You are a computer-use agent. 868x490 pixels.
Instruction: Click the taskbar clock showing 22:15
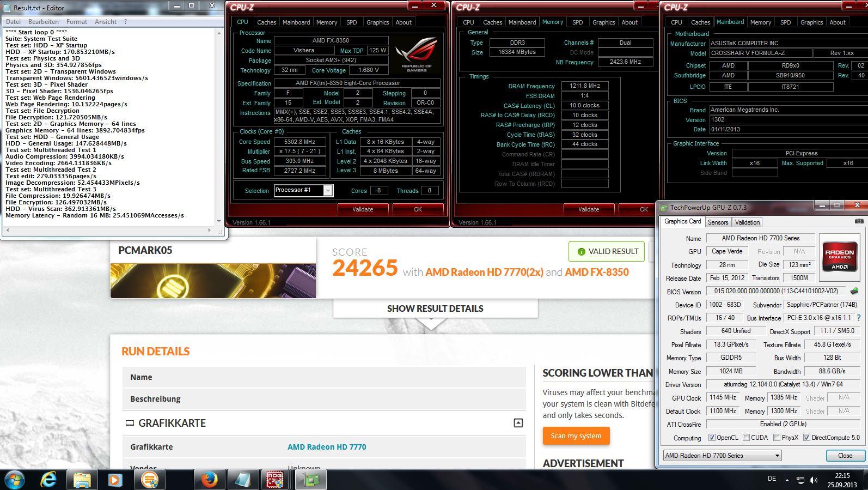[842, 476]
